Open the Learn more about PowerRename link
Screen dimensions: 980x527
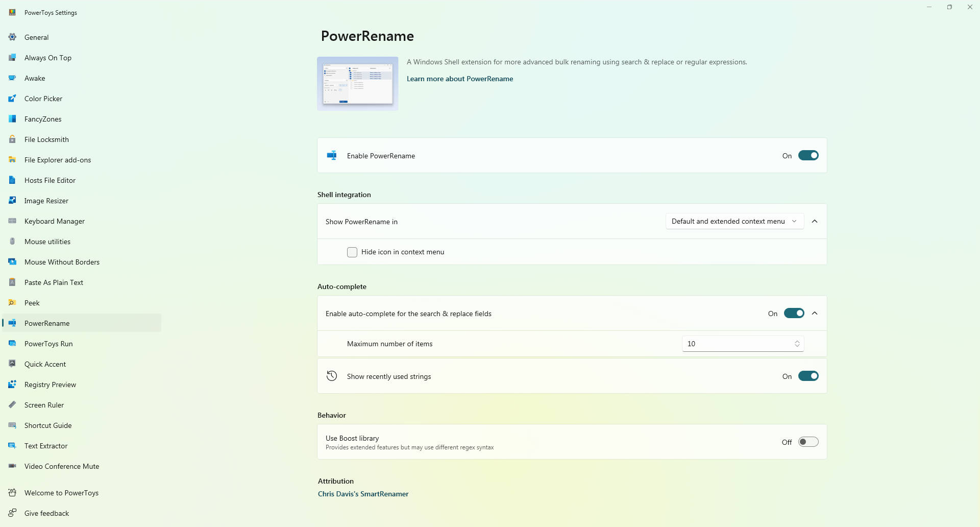459,79
